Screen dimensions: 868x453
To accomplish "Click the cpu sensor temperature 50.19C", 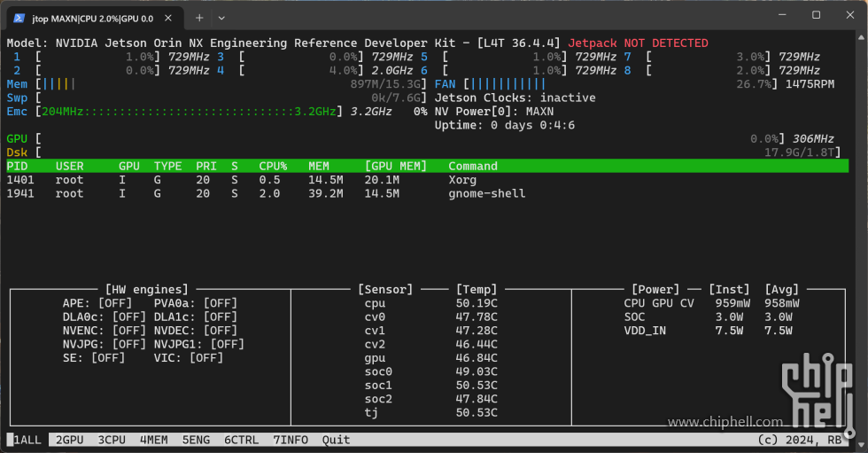I will (477, 303).
